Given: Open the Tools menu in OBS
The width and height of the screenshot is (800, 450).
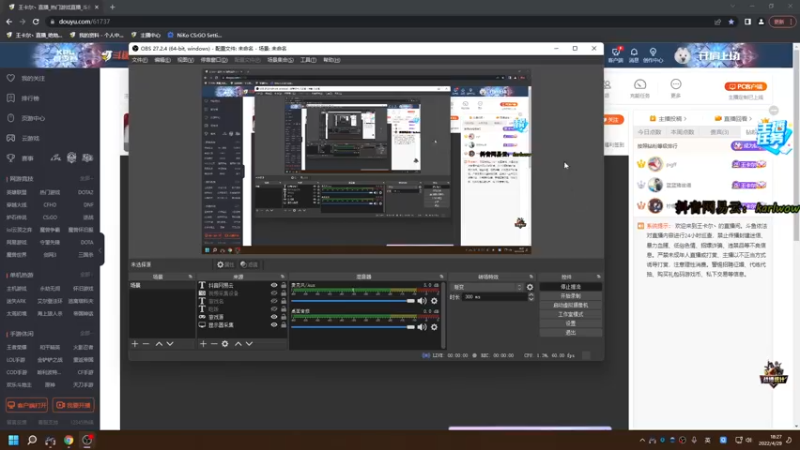Looking at the screenshot, I should click(308, 60).
